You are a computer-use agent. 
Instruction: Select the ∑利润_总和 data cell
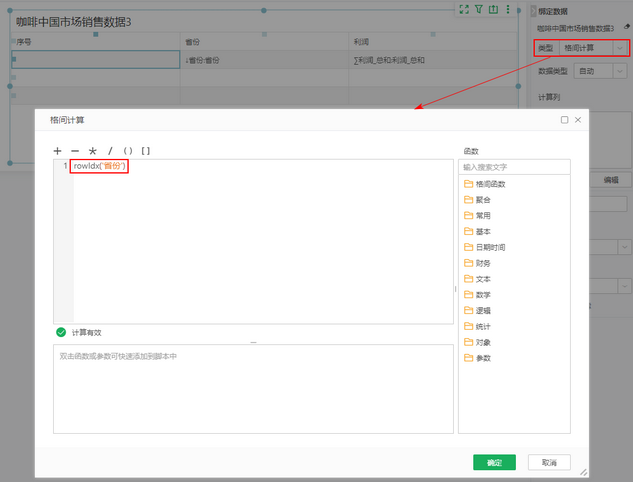[x=433, y=60]
